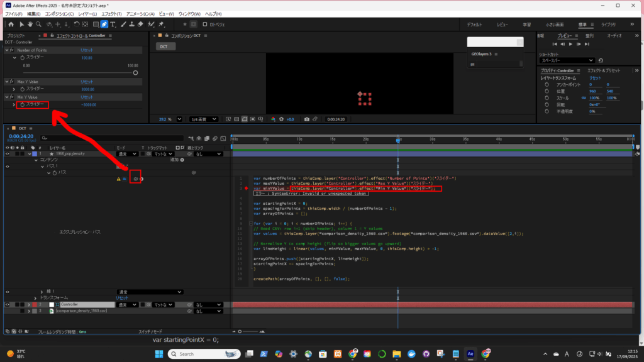Choose the Zoom magnifier tool
644x362 pixels.
click(x=38, y=25)
